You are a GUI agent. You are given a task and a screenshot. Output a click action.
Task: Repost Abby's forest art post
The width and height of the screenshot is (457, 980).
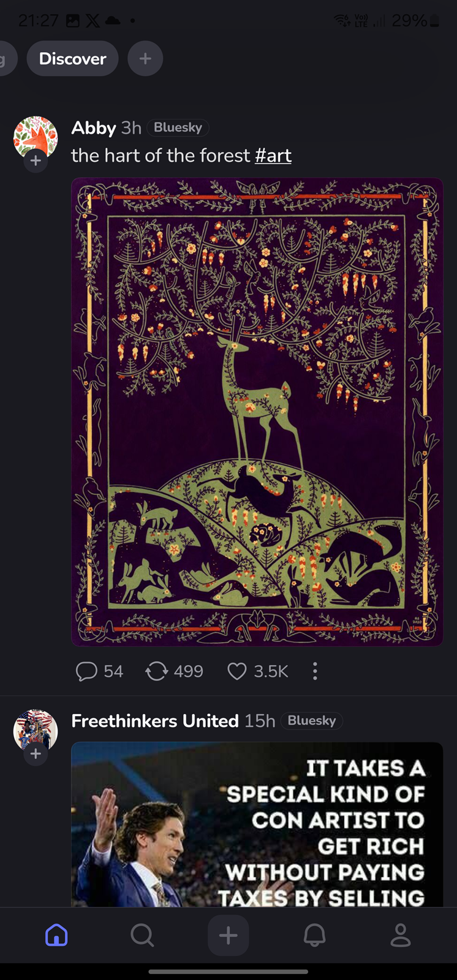[x=157, y=671]
